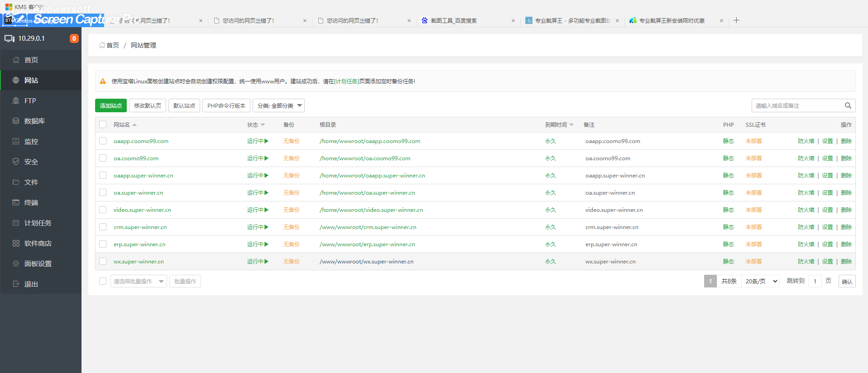The height and width of the screenshot is (373, 868).
Task: Open the 软件商店 grid icon
Action: (16, 243)
